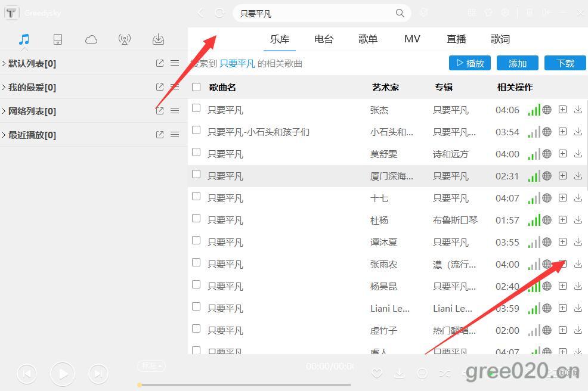Expand the 我的最爱 list

32,87
